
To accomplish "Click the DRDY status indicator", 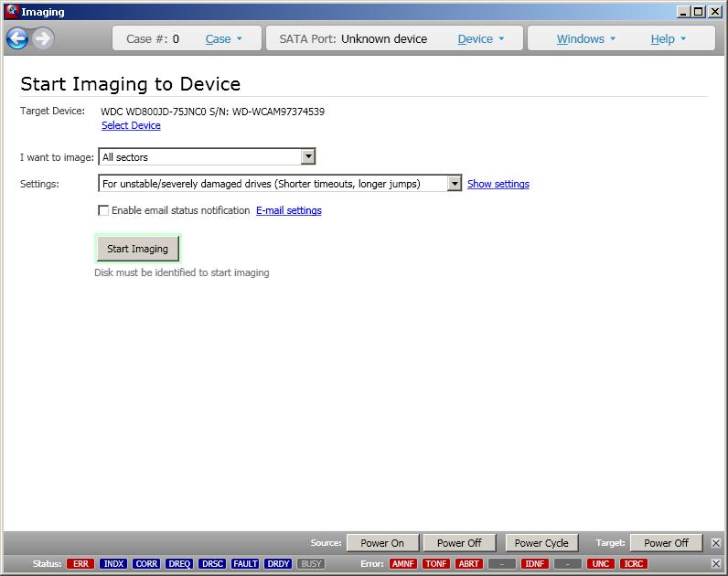I will click(x=278, y=563).
